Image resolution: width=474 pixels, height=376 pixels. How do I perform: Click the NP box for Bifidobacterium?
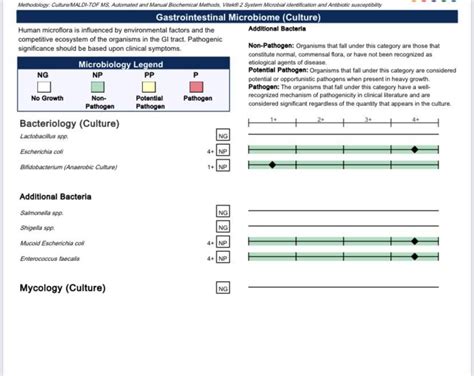point(223,166)
